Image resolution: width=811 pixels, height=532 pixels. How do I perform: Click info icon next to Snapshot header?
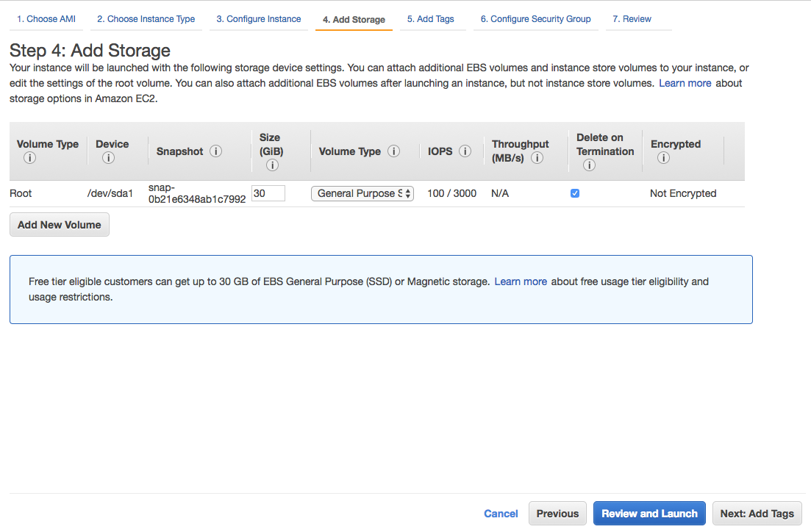point(215,151)
